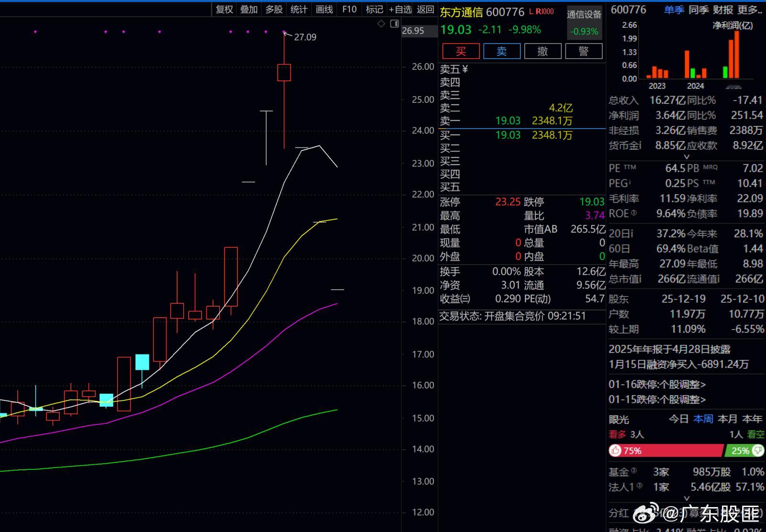Open the F10 company info page
The width and height of the screenshot is (766, 532).
click(349, 9)
